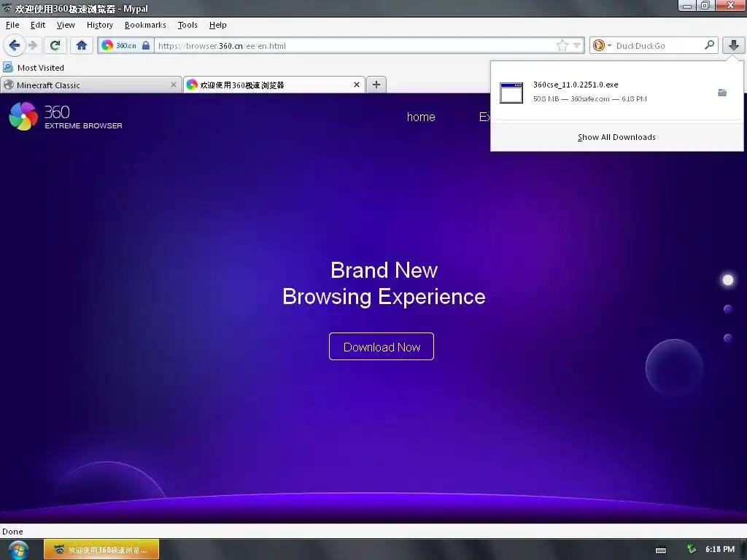The image size is (747, 560).
Task: Click the network status tray icon
Action: pos(692,550)
